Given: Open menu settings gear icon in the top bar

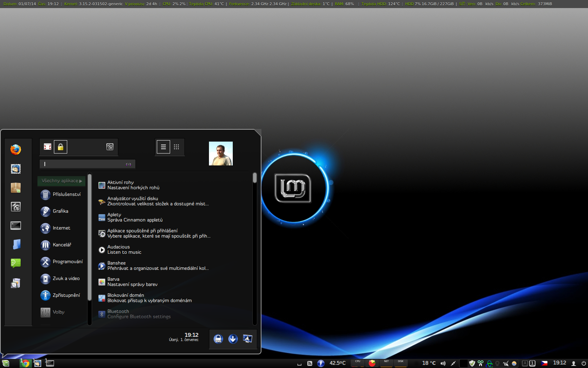Looking at the screenshot, I should tap(110, 147).
